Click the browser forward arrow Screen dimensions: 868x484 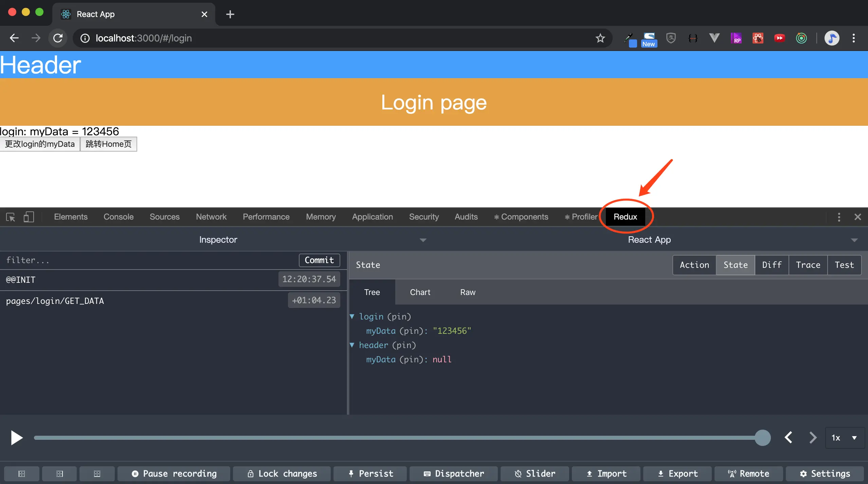(x=36, y=38)
